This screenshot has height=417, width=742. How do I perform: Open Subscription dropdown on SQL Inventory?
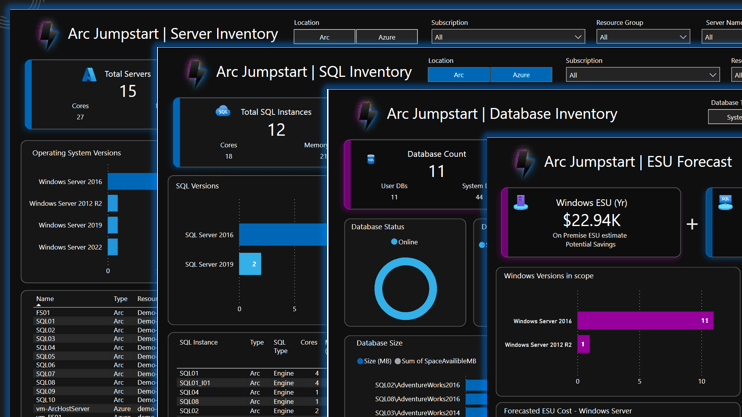(x=642, y=75)
